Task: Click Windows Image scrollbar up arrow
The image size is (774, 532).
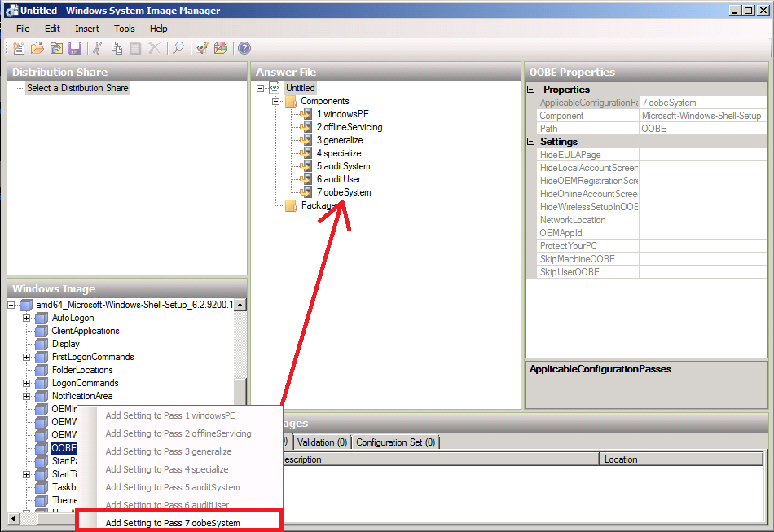Action: [x=240, y=305]
